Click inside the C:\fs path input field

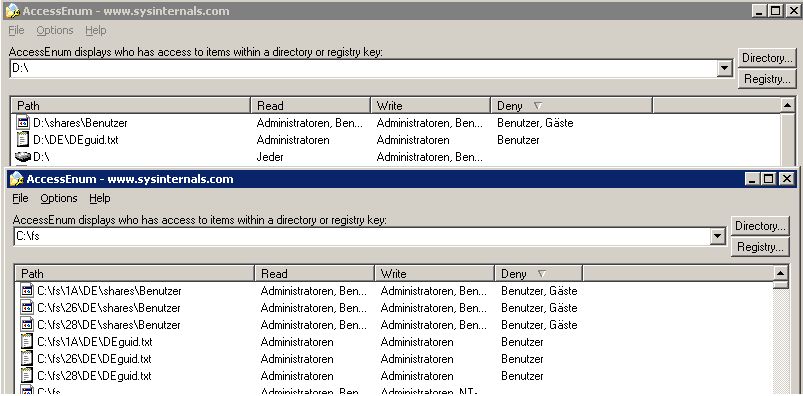(x=363, y=236)
